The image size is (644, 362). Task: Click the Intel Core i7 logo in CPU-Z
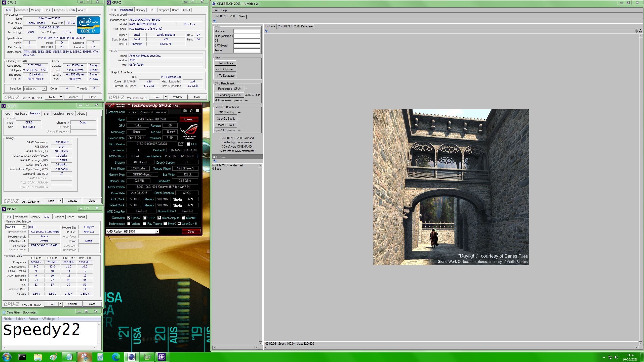pyautogui.click(x=89, y=25)
